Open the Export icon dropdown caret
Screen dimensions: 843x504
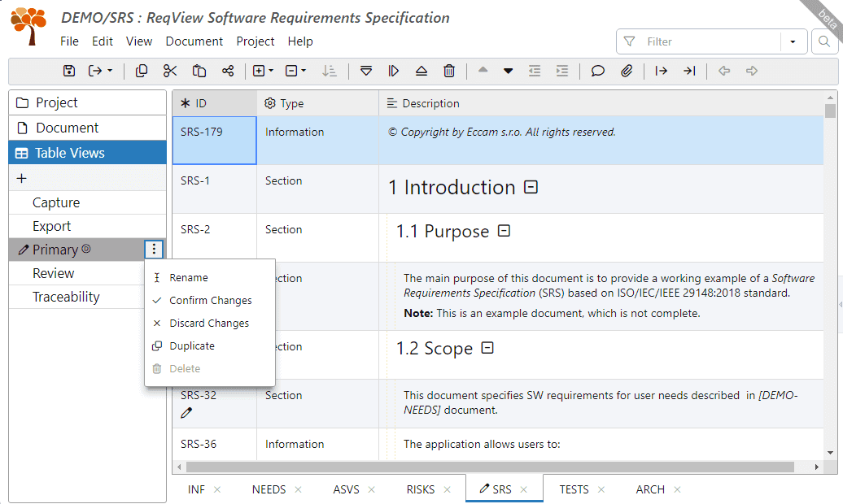(110, 71)
